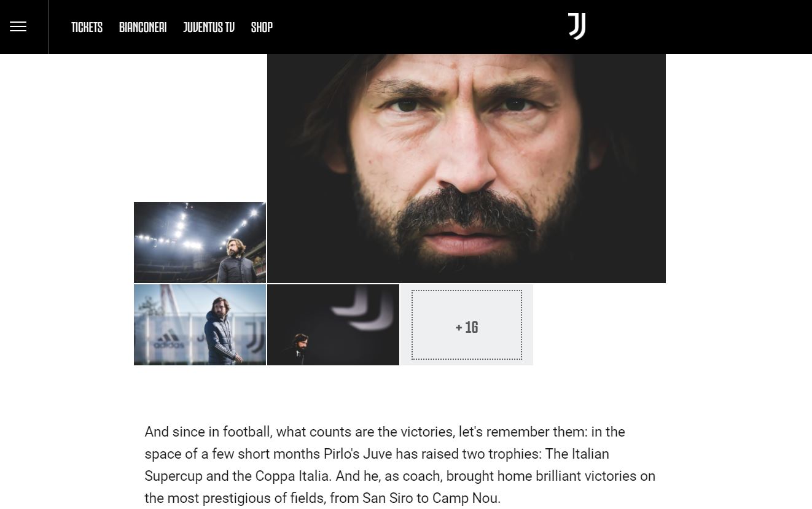Screen dimensions: 812x509
Task: Visit the Shop link in header
Action: click(x=262, y=27)
